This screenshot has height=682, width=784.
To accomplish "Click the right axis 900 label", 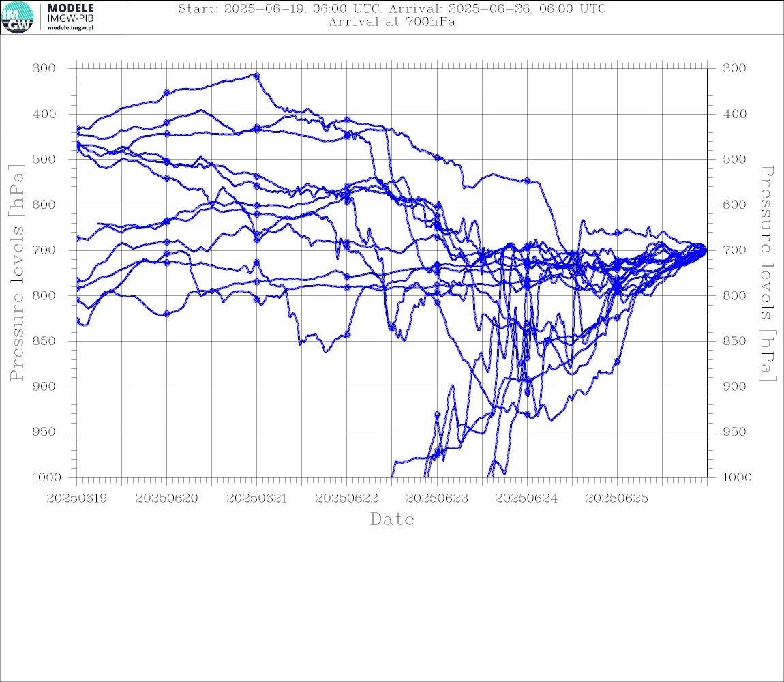I will coord(734,386).
